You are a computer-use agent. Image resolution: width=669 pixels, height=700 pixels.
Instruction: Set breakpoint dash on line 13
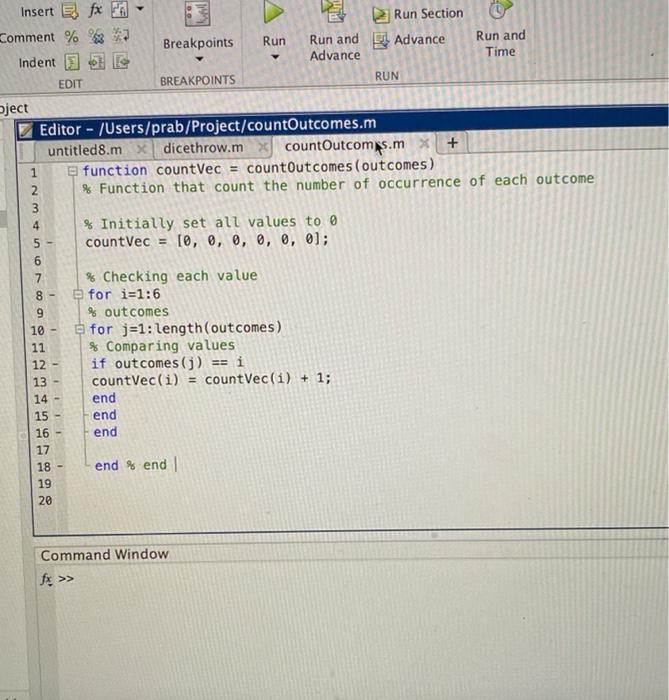pos(56,381)
